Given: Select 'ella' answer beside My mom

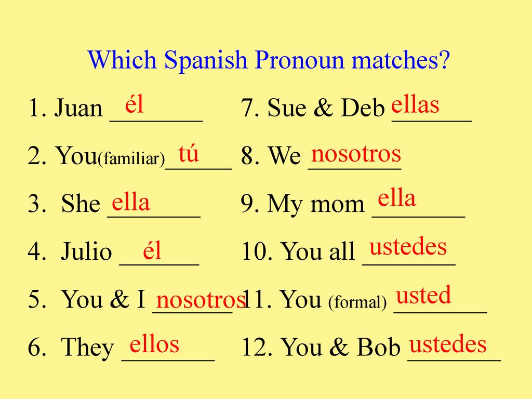Looking at the screenshot, I should 396,198.
